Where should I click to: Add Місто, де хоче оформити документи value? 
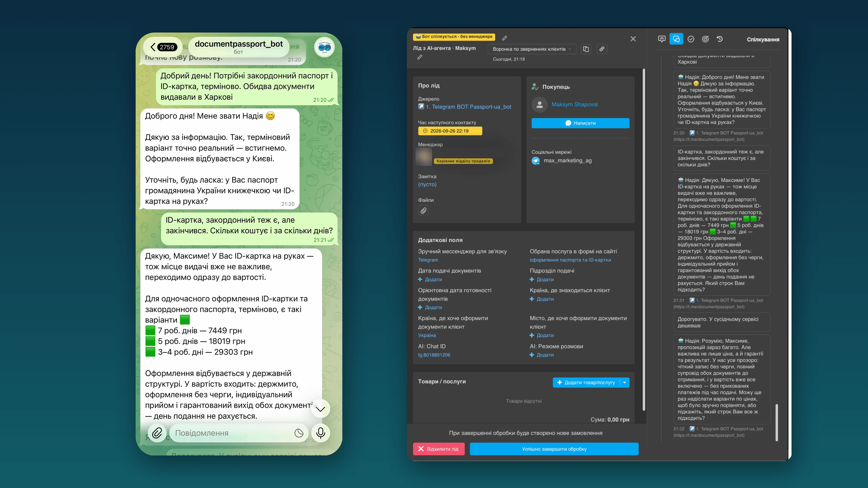[x=541, y=335]
